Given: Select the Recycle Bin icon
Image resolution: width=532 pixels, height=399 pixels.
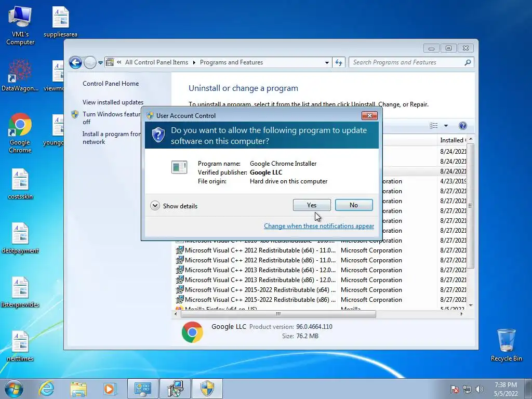Looking at the screenshot, I should click(x=506, y=345).
